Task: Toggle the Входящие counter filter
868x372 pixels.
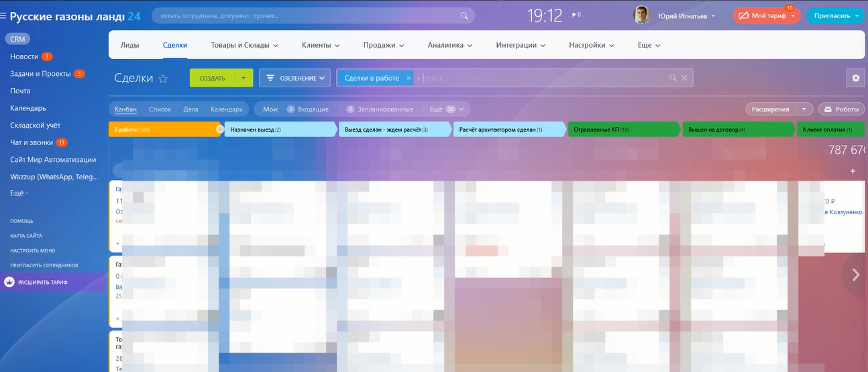Action: coord(308,109)
